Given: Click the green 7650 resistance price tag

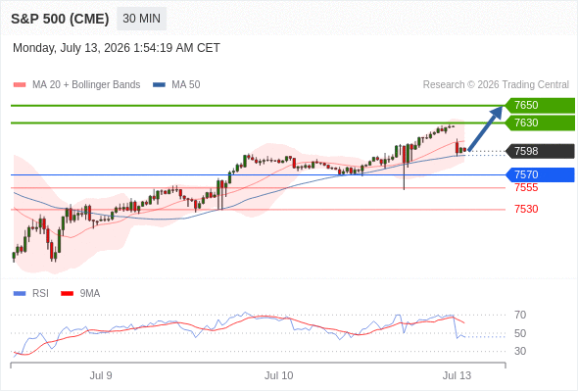Looking at the screenshot, I should coord(540,105).
